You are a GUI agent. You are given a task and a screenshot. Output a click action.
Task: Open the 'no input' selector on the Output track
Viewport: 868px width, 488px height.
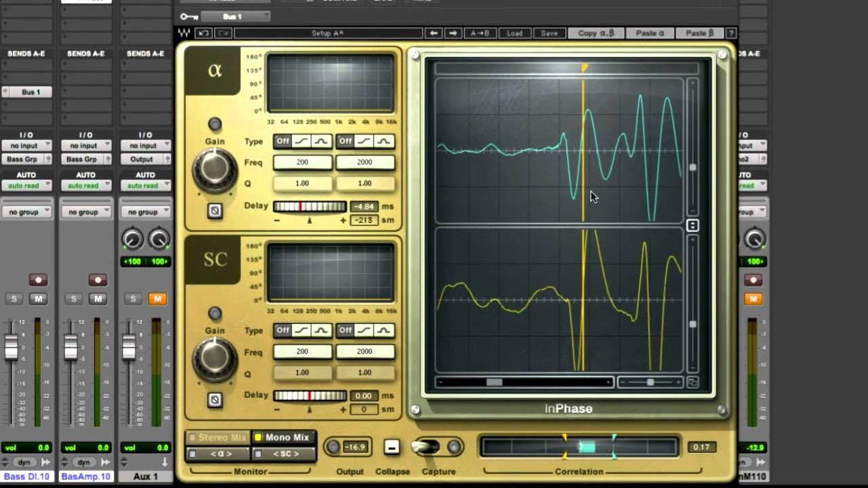point(144,145)
